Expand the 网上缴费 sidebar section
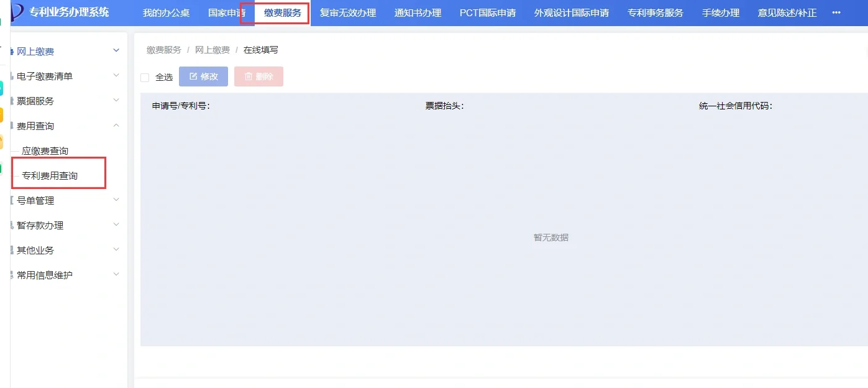 coord(116,51)
